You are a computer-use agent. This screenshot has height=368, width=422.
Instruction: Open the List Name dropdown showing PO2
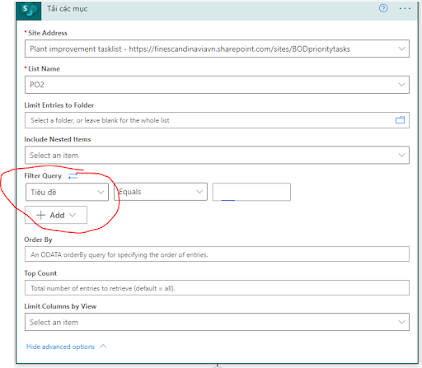point(217,85)
